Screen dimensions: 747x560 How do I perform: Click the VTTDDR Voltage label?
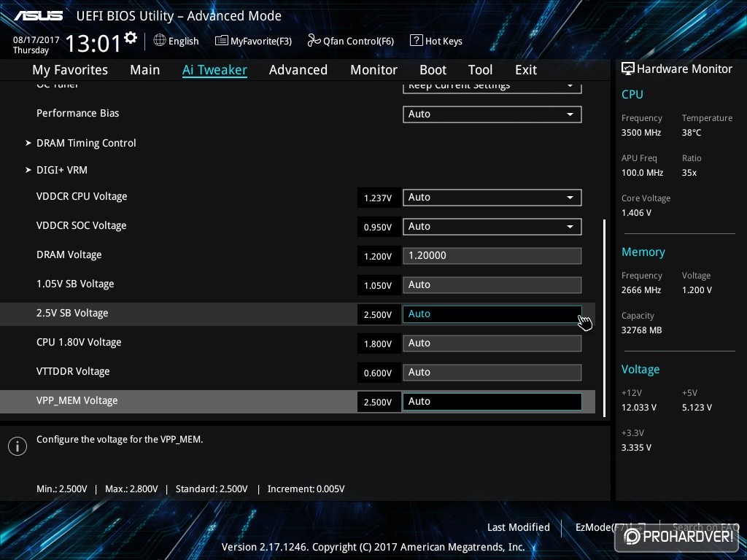pos(73,371)
